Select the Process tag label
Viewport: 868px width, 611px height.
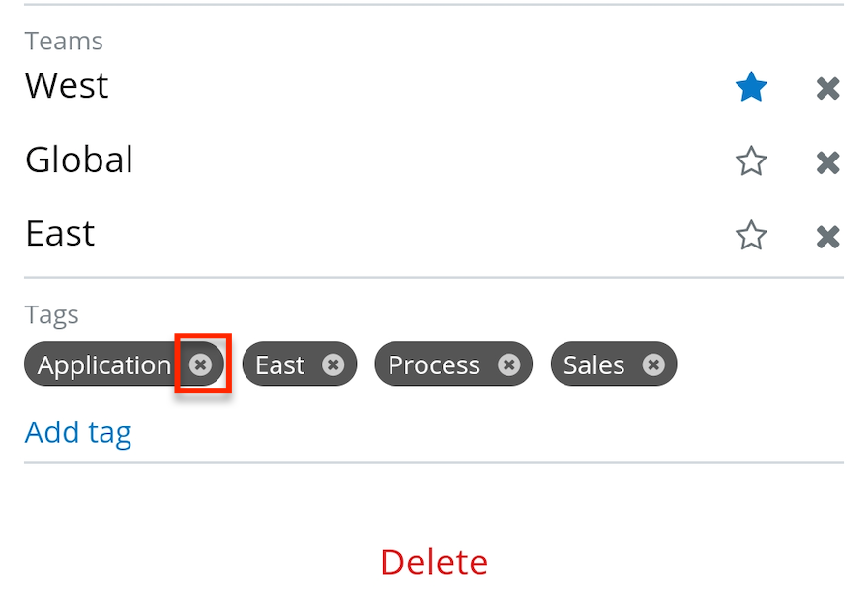point(434,364)
